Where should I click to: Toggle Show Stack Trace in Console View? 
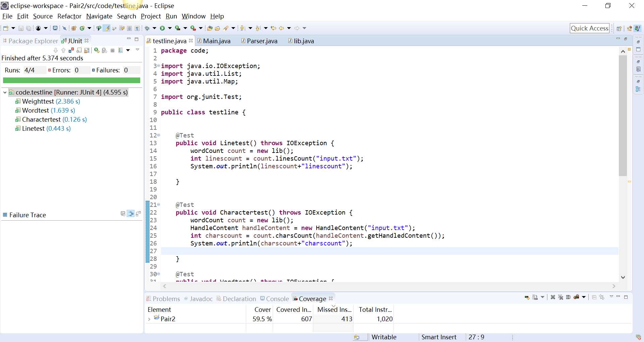point(123,214)
